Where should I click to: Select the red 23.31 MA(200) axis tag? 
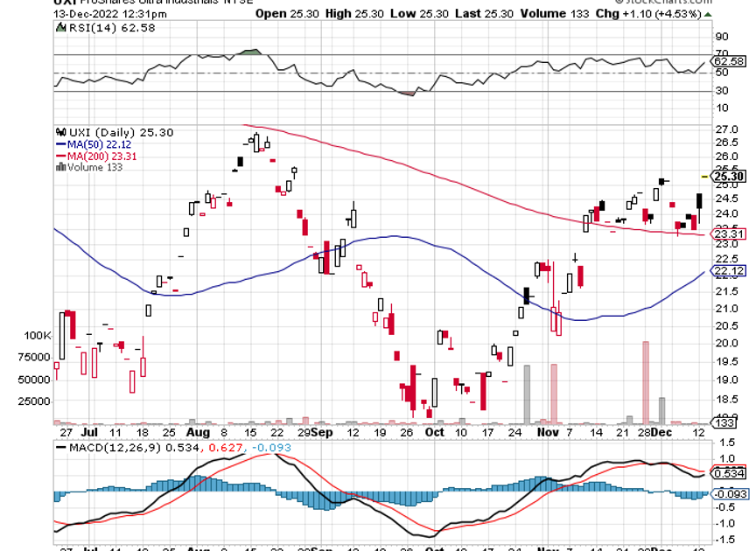coord(731,234)
